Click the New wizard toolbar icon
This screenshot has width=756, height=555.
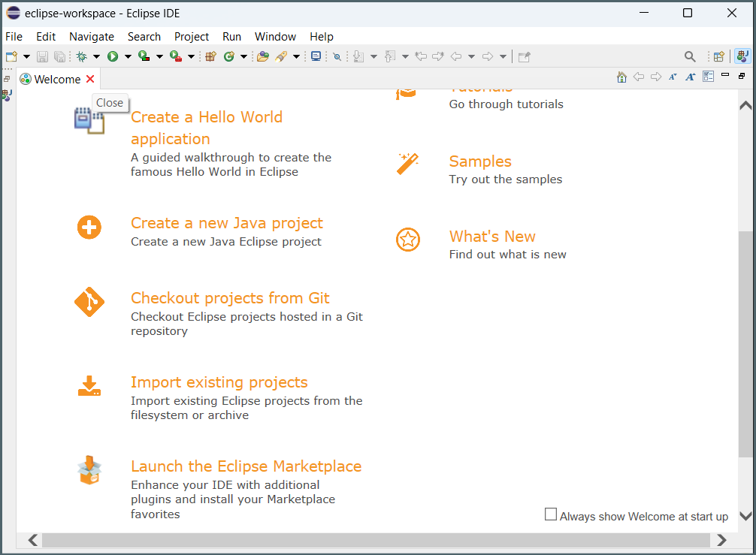pos(11,57)
